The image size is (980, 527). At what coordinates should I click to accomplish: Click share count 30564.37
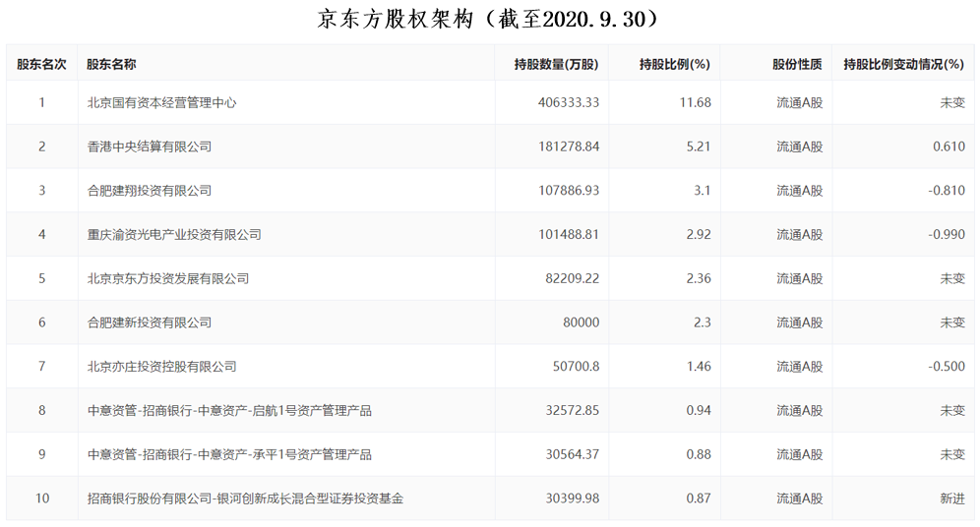[572, 454]
